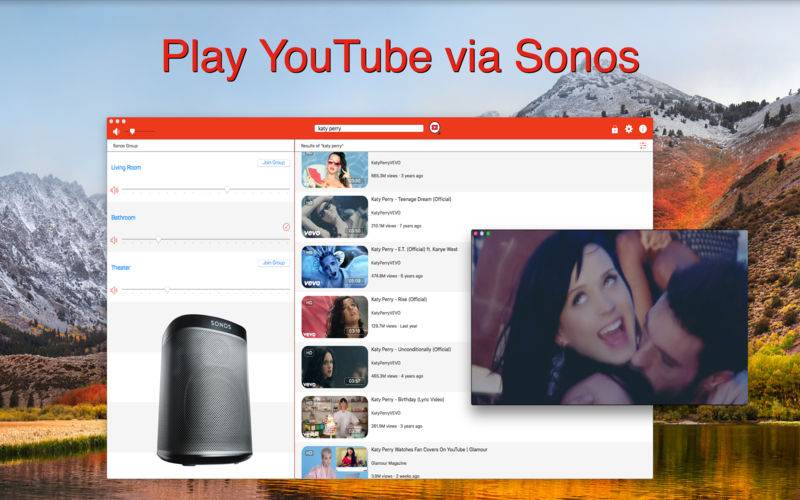800x500 pixels.
Task: Open Birthday (Lyric Video) thumbnail
Action: (x=335, y=417)
